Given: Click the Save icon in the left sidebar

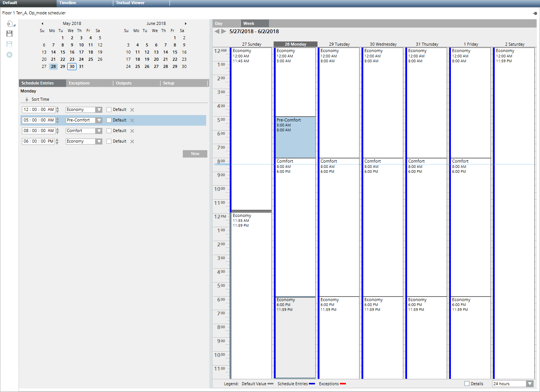Looking at the screenshot, I should point(9,34).
